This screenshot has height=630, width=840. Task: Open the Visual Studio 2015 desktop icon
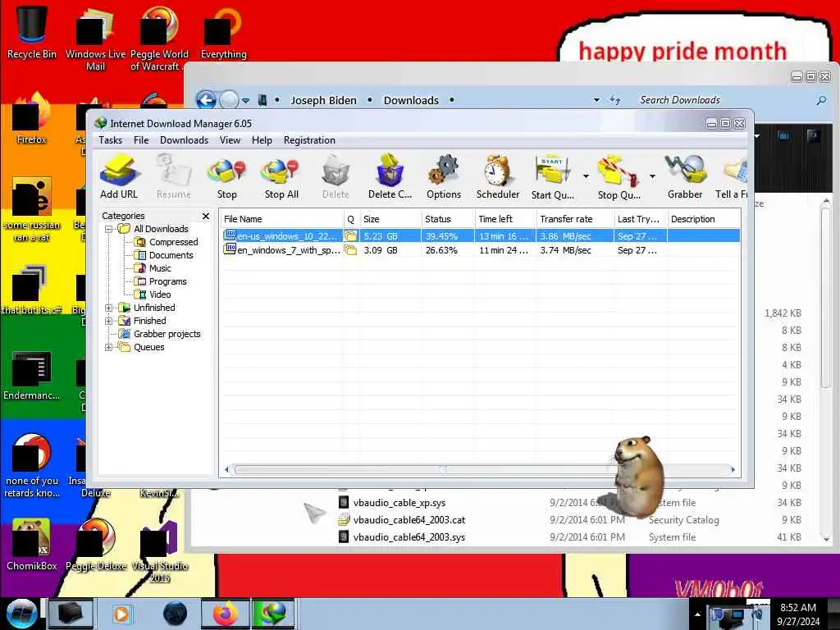160,550
